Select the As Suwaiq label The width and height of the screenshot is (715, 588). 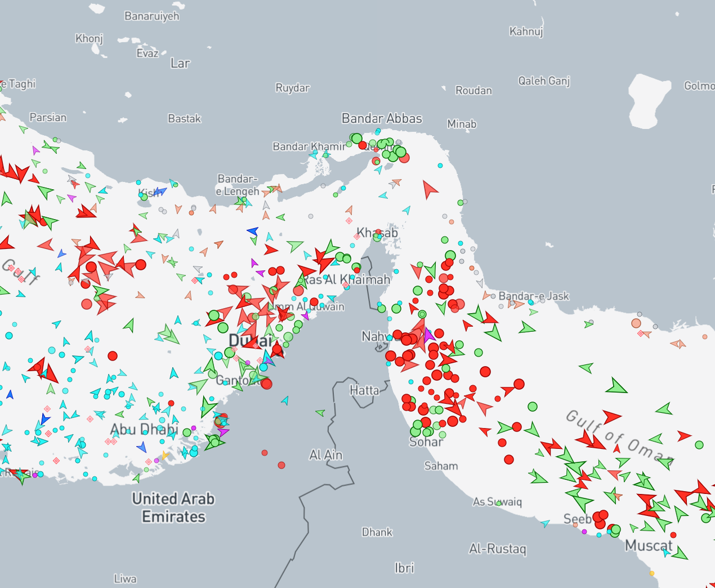[x=497, y=502]
